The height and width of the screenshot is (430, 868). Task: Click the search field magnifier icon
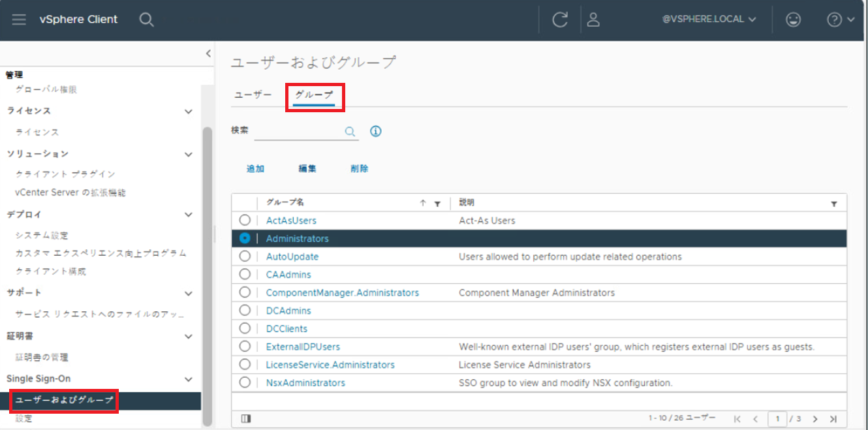click(x=350, y=131)
